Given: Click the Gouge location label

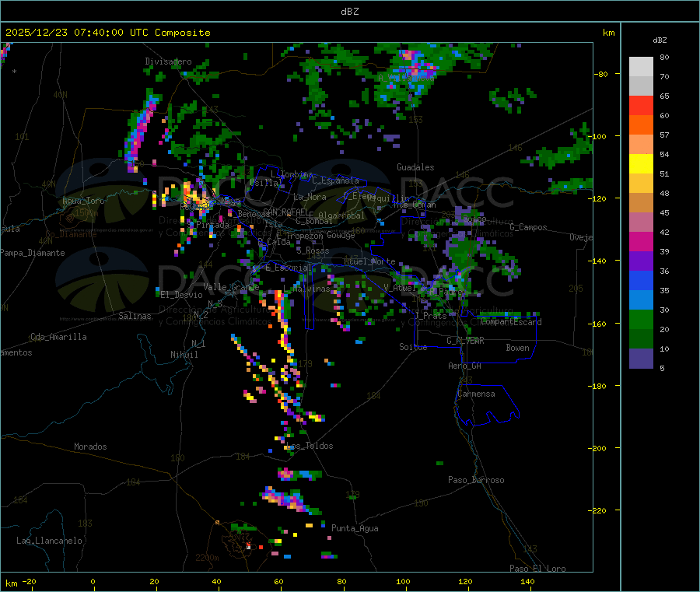Looking at the screenshot, I should coord(341,235).
